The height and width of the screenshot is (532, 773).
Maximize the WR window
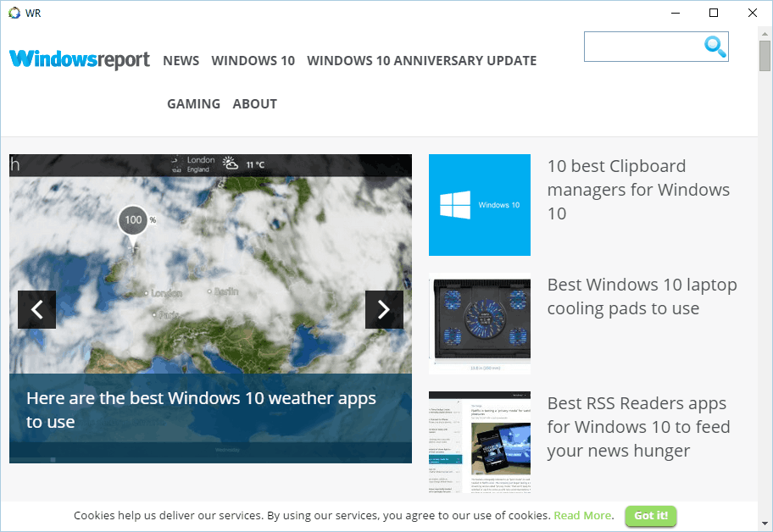pos(714,13)
